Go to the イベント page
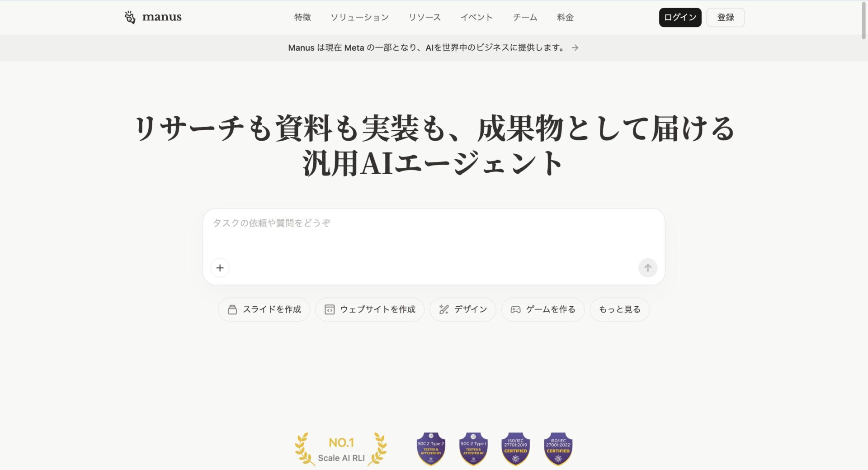Image resolution: width=868 pixels, height=470 pixels. [476, 17]
